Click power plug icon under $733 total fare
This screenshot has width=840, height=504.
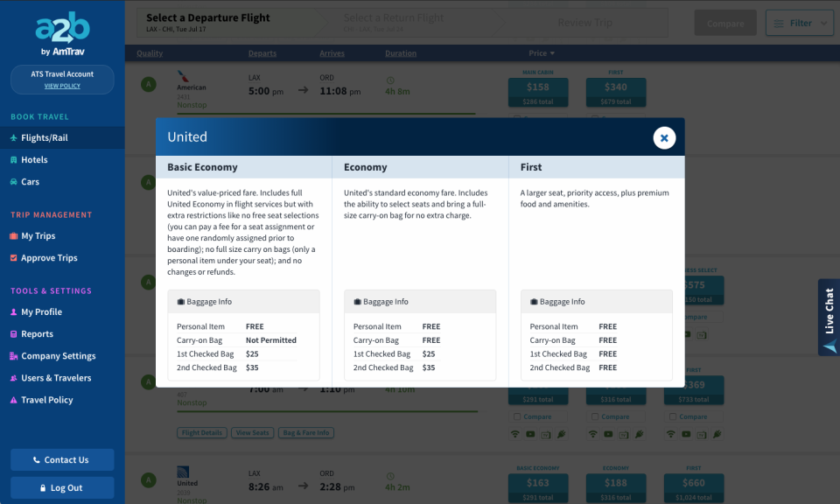[x=717, y=434]
